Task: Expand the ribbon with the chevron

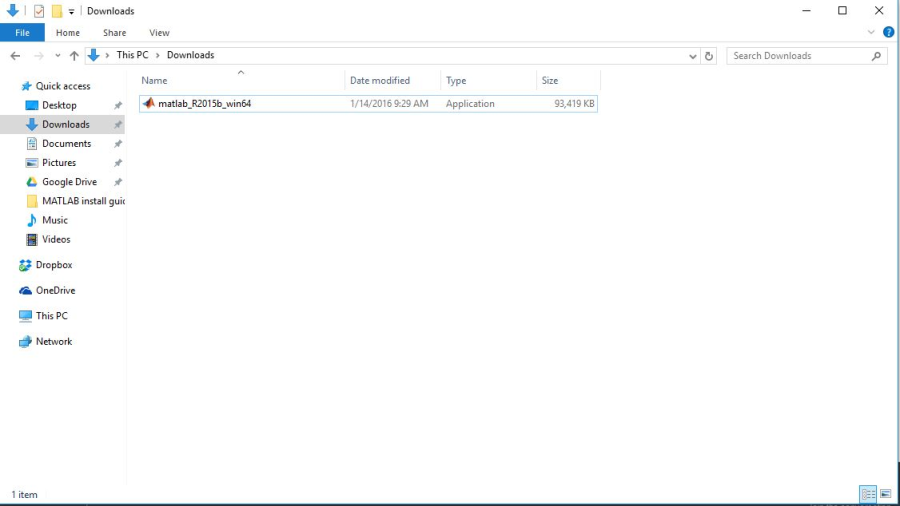Action: click(871, 32)
